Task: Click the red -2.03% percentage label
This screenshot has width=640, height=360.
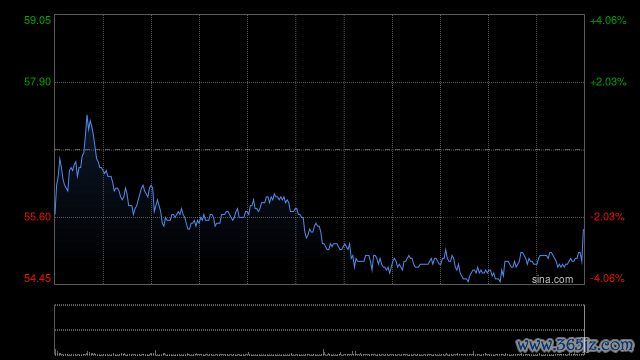Action: [x=607, y=217]
